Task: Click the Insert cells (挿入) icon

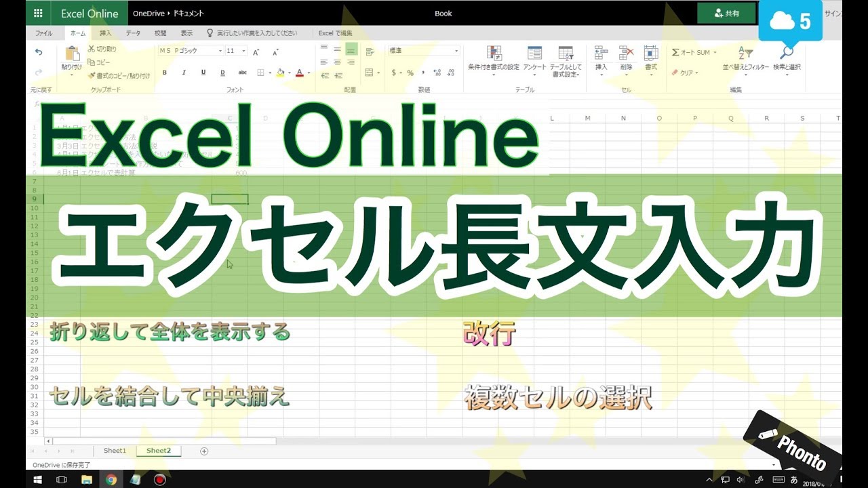Action: [601, 53]
